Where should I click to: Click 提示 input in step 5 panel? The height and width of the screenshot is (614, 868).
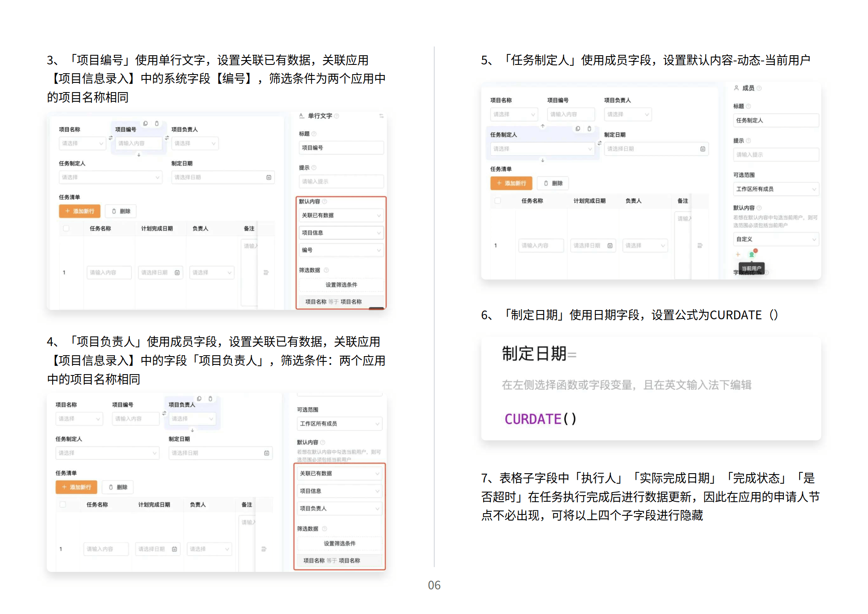(x=776, y=155)
